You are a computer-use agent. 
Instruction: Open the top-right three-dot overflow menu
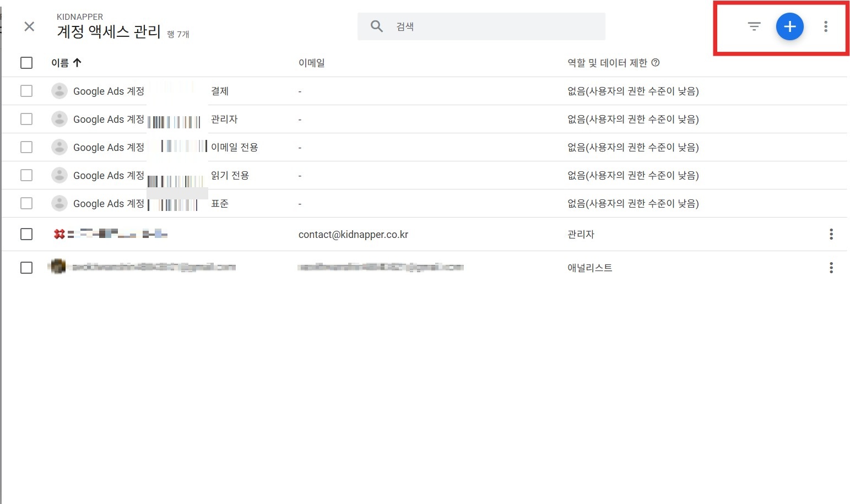(x=826, y=26)
